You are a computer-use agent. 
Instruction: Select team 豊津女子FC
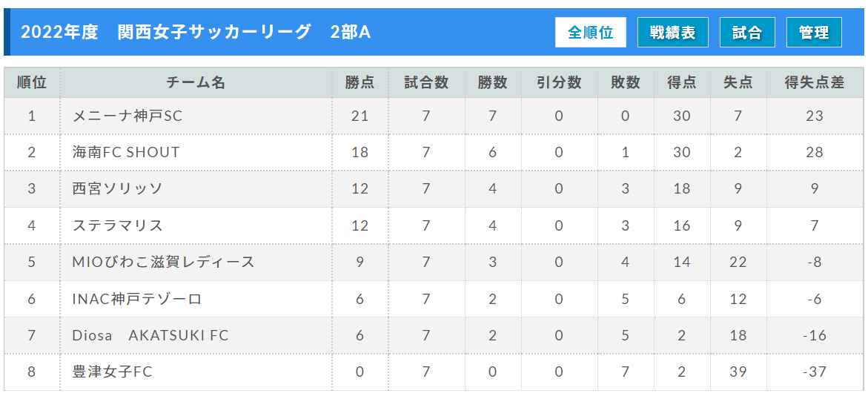pyautogui.click(x=113, y=372)
